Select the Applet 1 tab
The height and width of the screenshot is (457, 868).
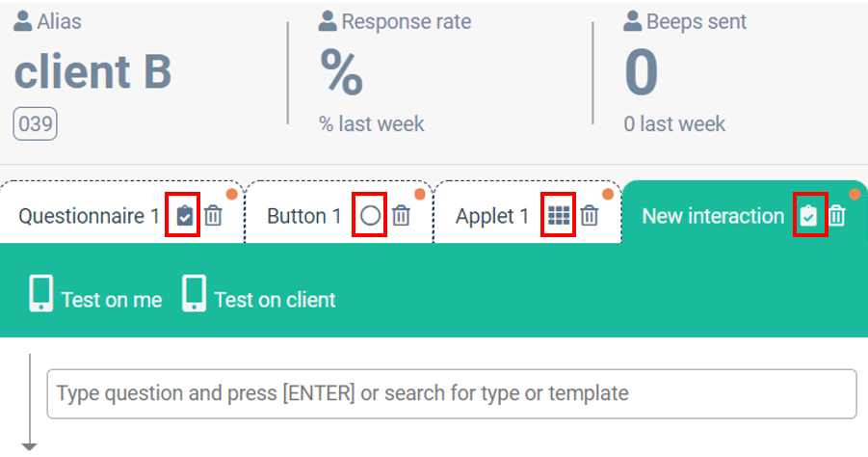click(x=492, y=216)
